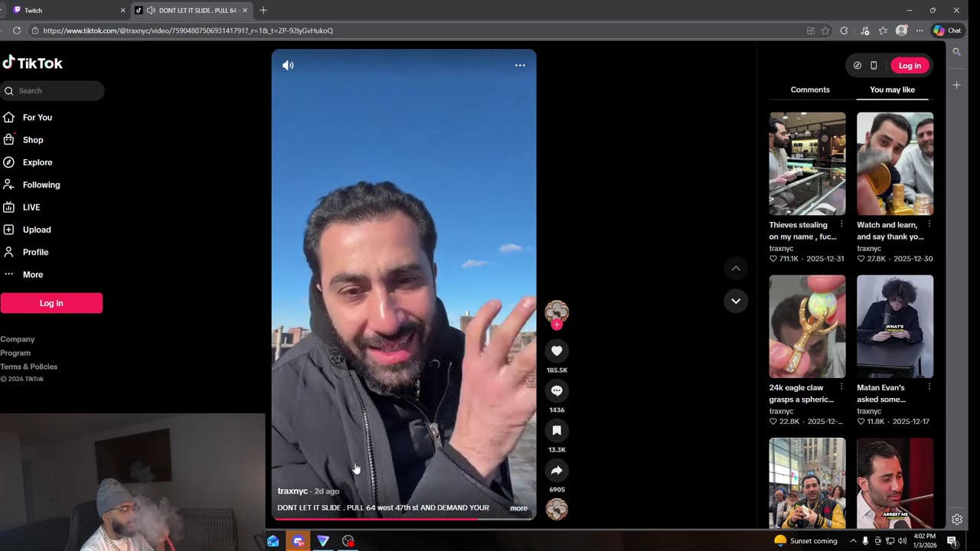Reload the page with refresh icon
The height and width of the screenshot is (551, 980).
pos(17,31)
